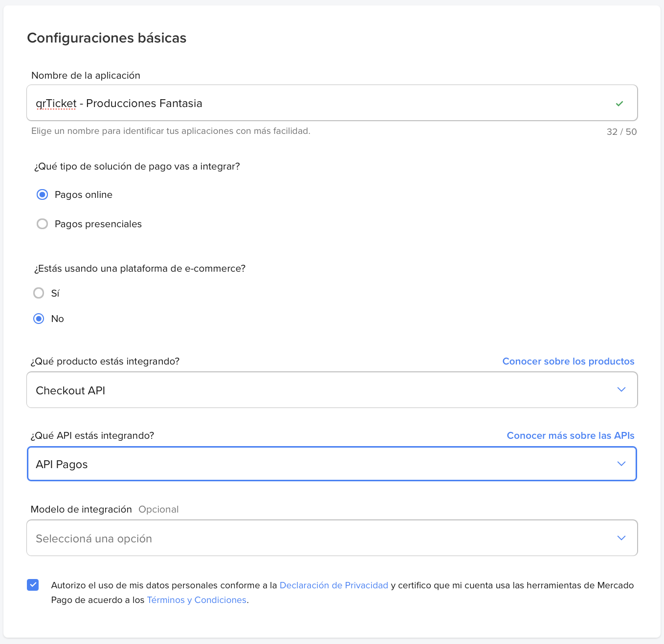Image resolution: width=664 pixels, height=644 pixels.
Task: Click Conocer más sobre las APIs
Action: pyautogui.click(x=570, y=435)
